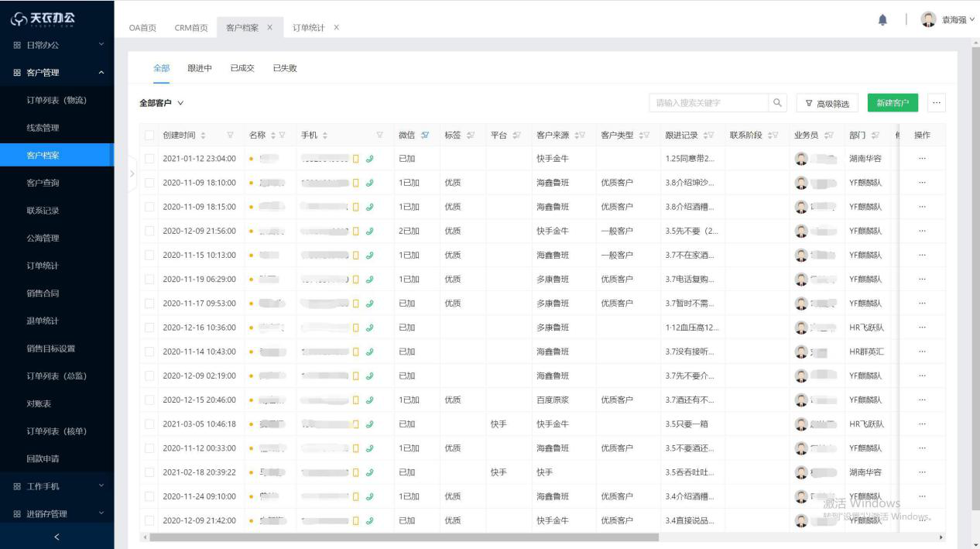Click sort arrows in 名称 column header

273,136
